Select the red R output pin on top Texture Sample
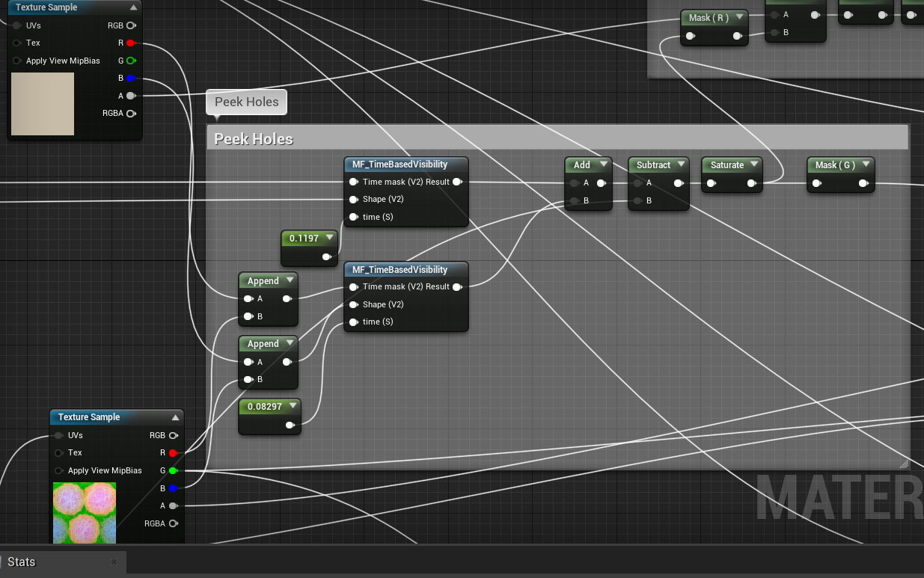 131,43
